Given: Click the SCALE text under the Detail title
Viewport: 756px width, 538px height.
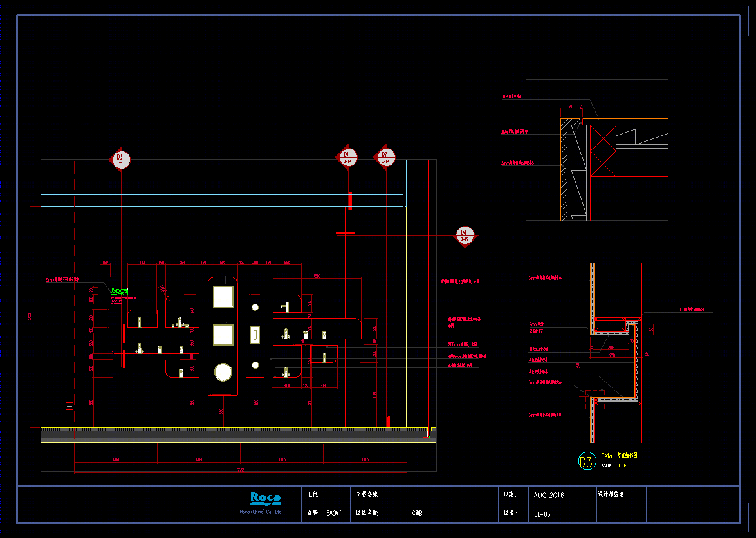Looking at the screenshot, I should click(607, 465).
